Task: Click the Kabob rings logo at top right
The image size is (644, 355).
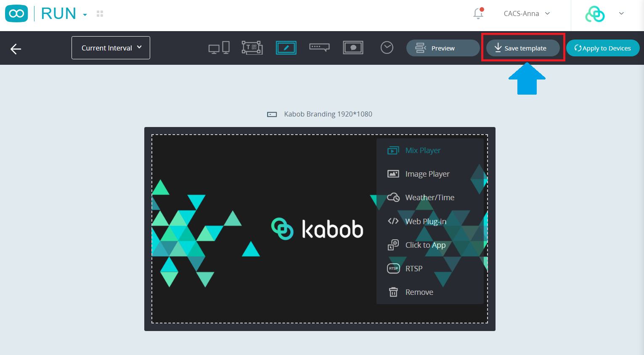Action: pos(595,14)
